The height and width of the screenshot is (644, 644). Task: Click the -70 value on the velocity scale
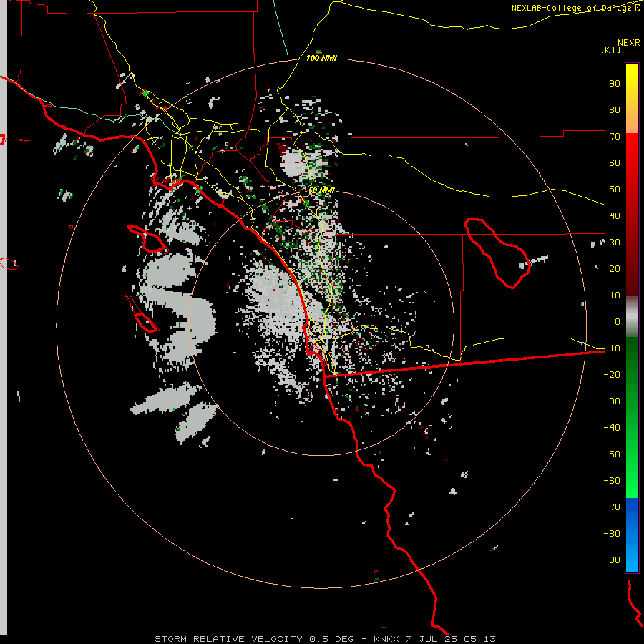click(612, 507)
